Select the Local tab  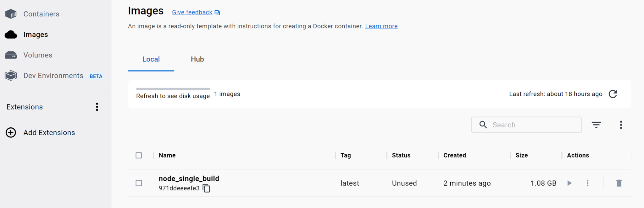(x=151, y=59)
